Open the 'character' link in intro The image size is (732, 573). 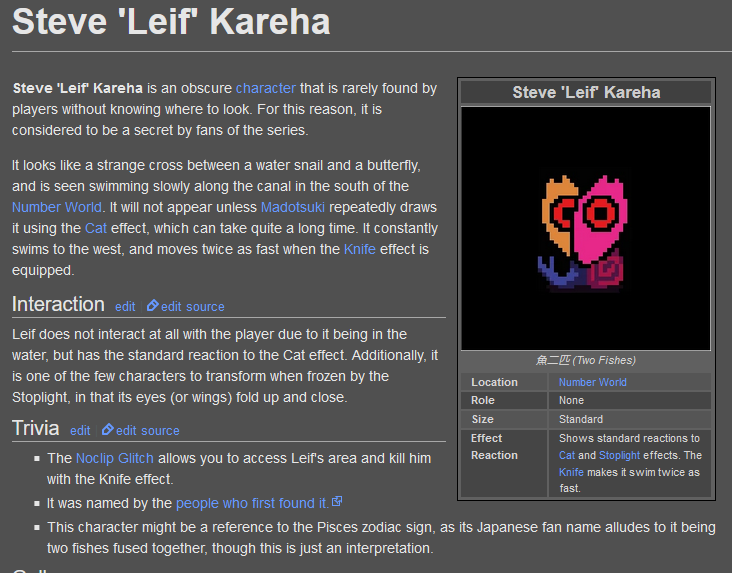[x=266, y=88]
